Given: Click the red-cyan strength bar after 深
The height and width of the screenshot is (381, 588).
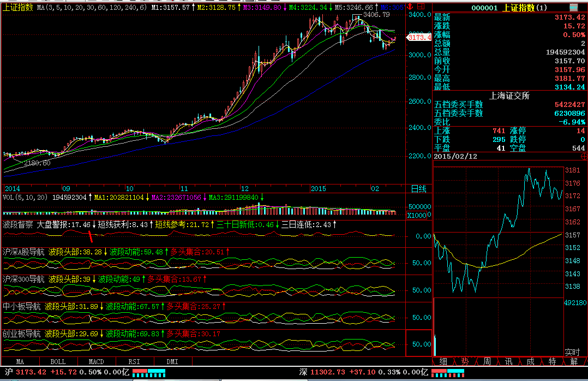Looking at the screenshot, I should 448,373.
